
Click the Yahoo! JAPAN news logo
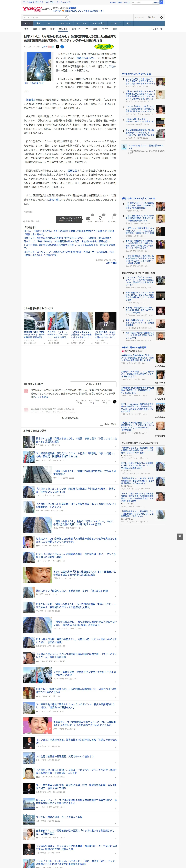tap(37, 9)
